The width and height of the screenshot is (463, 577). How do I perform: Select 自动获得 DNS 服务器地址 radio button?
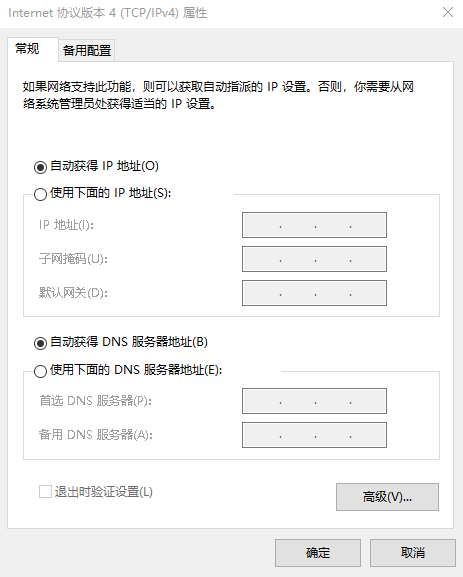click(40, 343)
